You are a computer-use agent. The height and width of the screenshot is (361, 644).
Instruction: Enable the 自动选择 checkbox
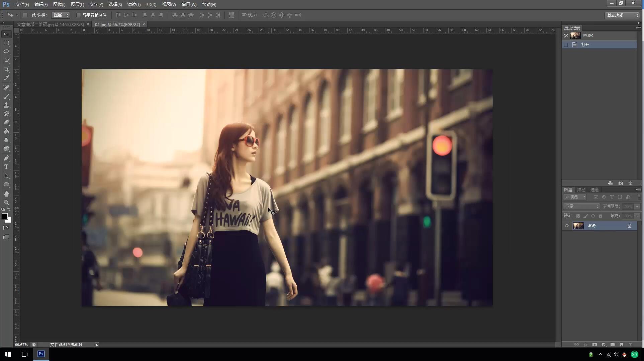25,15
